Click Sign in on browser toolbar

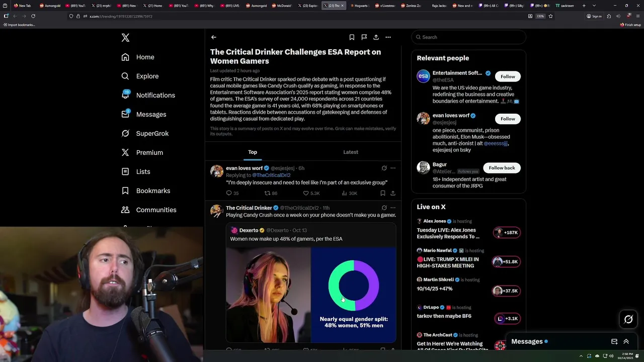click(594, 16)
